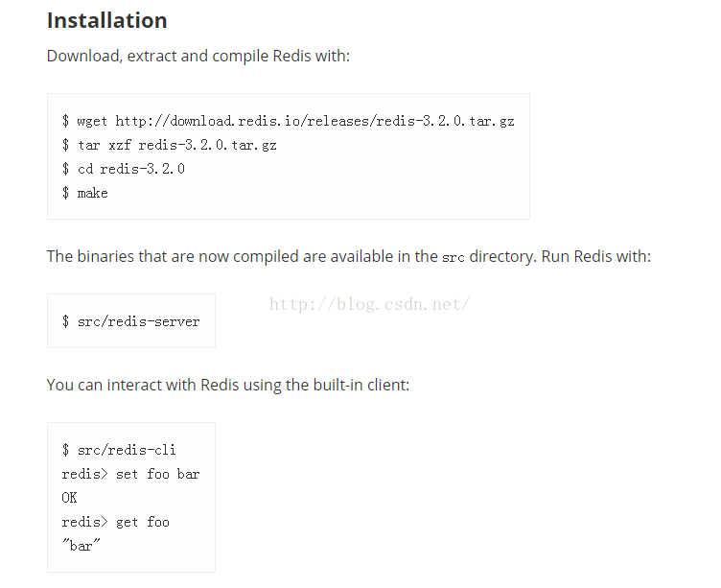Click the make command line
The height and width of the screenshot is (588, 721).
coord(85,193)
